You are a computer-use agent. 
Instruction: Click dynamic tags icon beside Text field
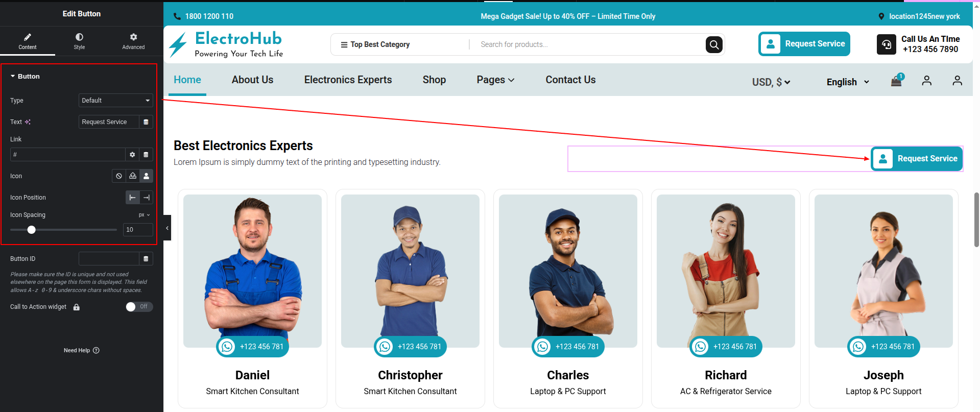click(146, 122)
